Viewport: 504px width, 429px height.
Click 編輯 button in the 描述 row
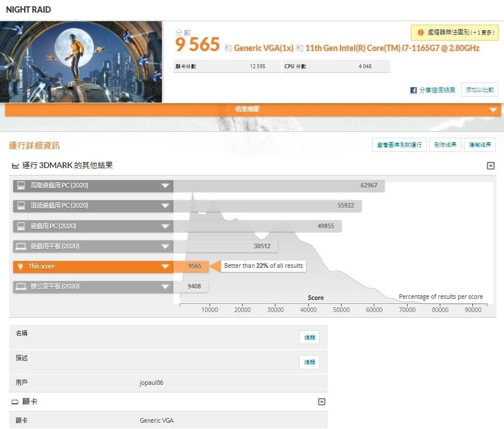click(x=309, y=362)
